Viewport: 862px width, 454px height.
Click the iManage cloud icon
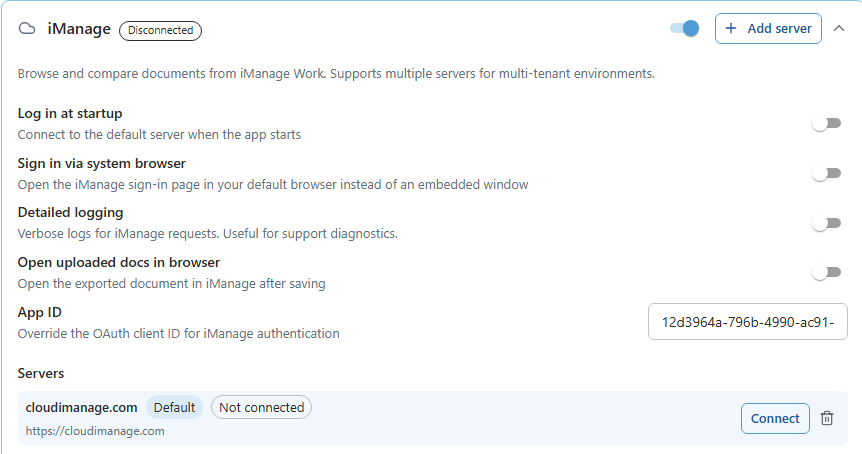[x=27, y=29]
